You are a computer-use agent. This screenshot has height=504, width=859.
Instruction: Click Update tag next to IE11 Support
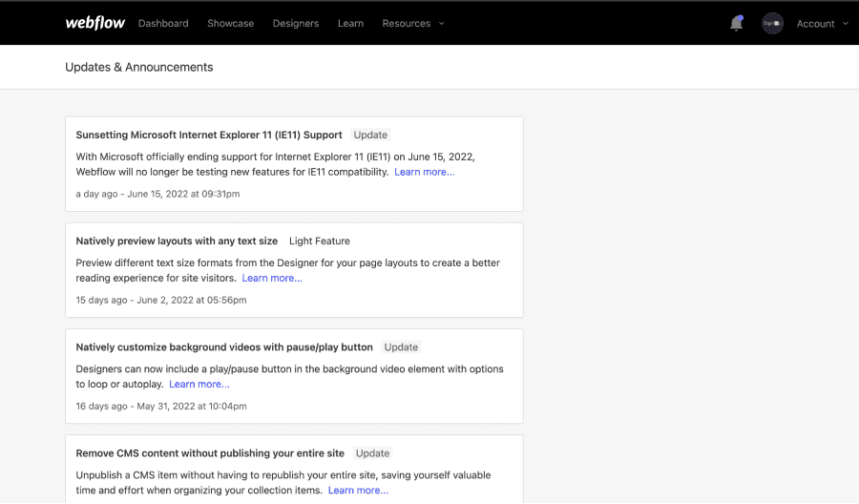[370, 135]
